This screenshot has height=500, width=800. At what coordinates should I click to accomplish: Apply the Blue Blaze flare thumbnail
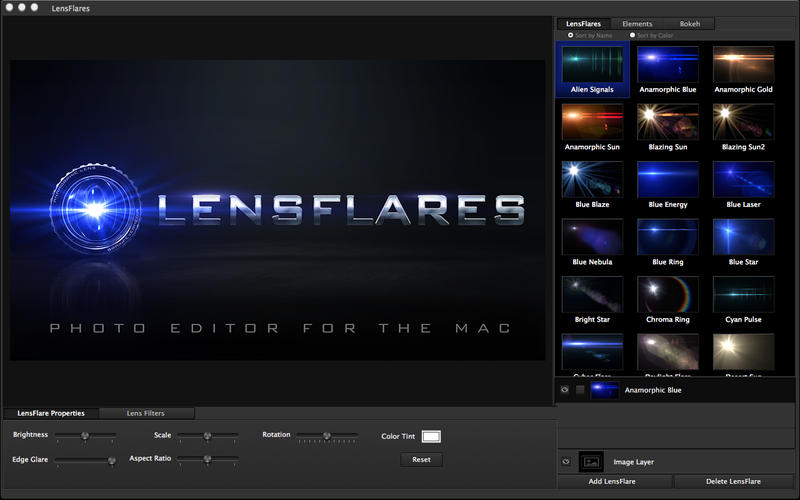pyautogui.click(x=592, y=179)
